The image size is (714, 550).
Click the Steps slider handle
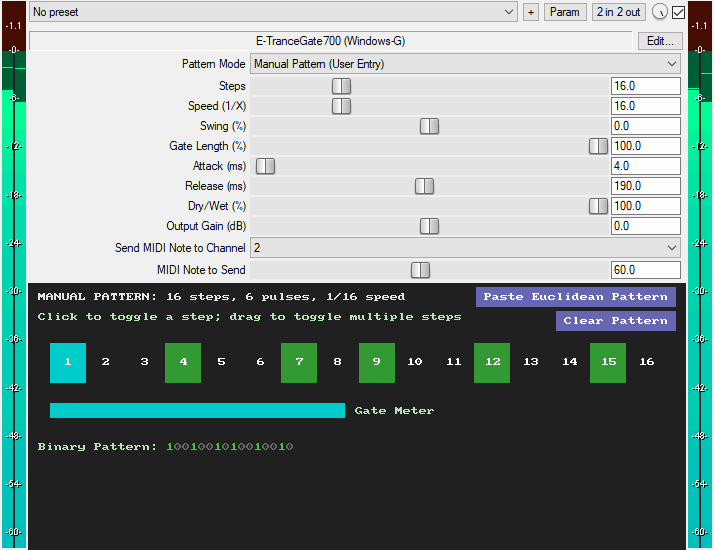click(x=342, y=86)
